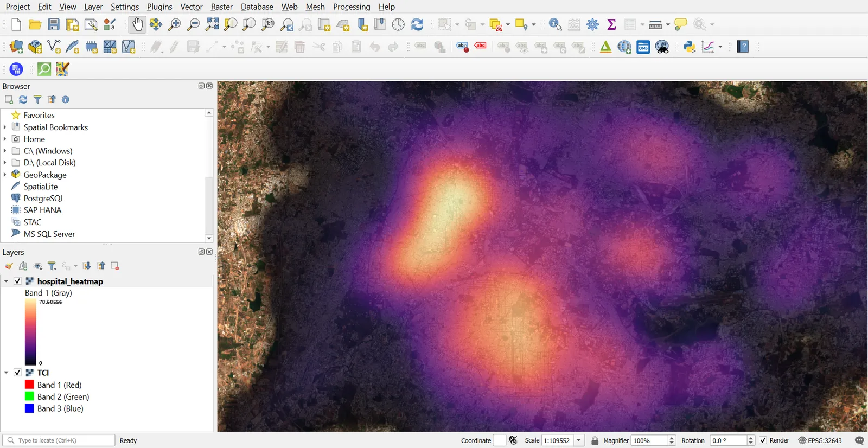868x448 pixels.
Task: Click the heatmap color ramp legend
Action: pos(30,332)
